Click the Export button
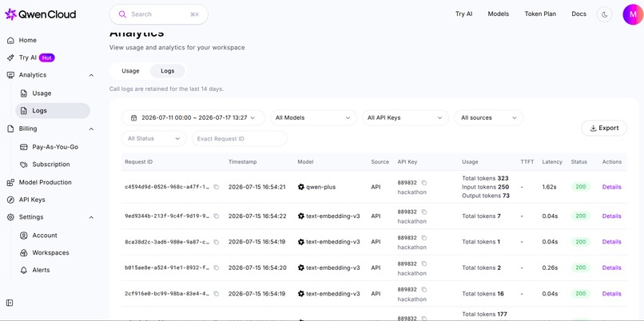644x321 pixels. (x=604, y=128)
